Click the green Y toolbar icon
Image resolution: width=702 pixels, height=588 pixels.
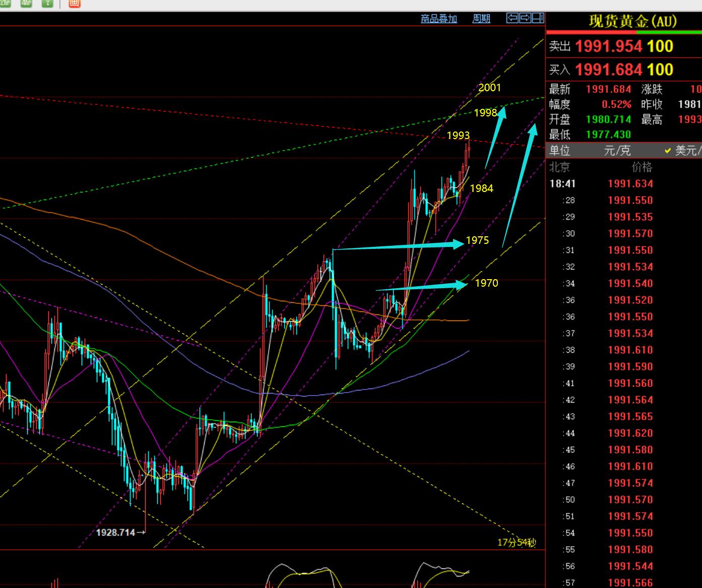click(47, 3)
